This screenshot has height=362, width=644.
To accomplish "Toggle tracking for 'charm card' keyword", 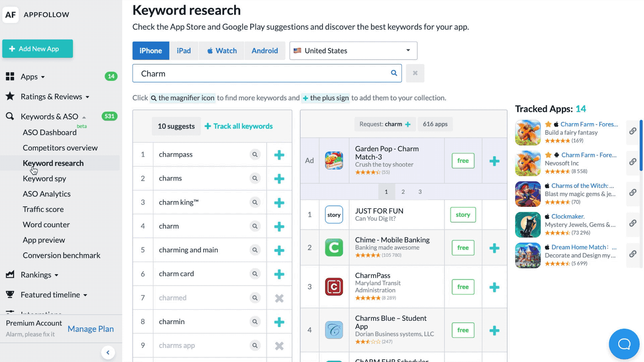I will pos(279,274).
